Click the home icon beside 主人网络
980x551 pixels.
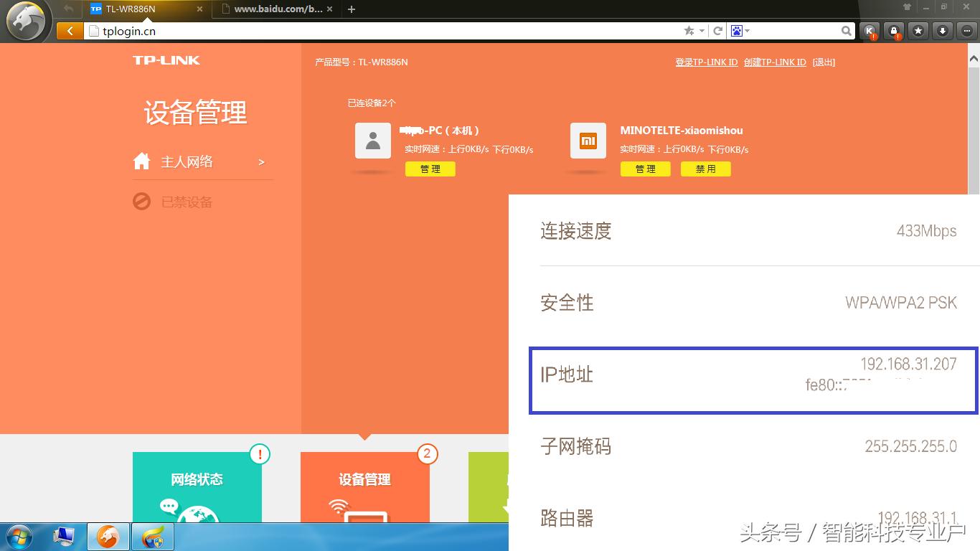141,161
